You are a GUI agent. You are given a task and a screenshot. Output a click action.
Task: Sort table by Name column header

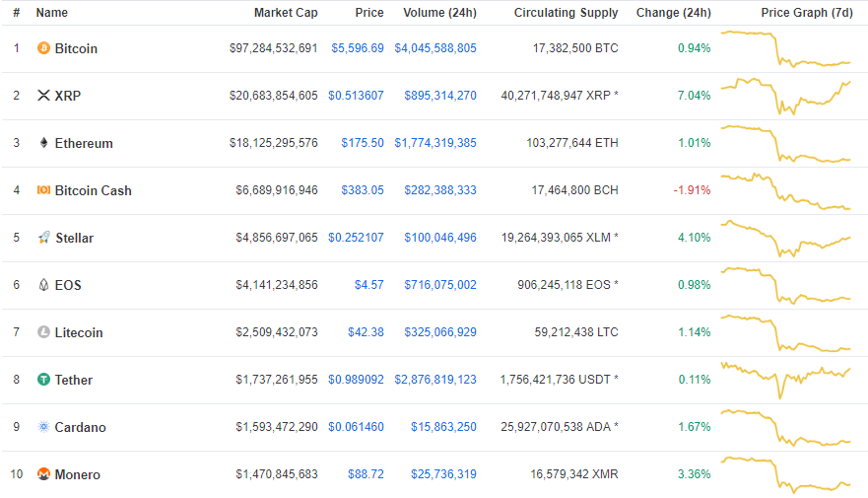[52, 12]
